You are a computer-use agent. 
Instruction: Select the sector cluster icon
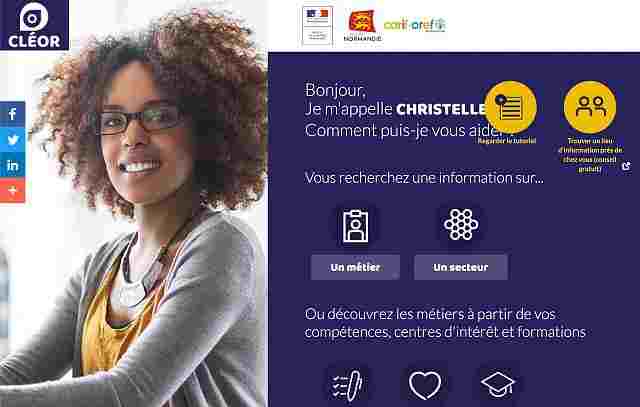point(461,225)
